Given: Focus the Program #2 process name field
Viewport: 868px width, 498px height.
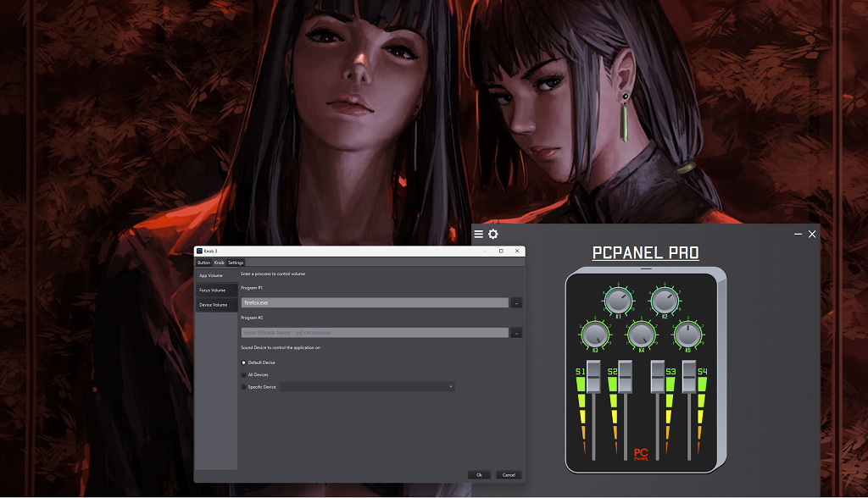Looking at the screenshot, I should point(375,333).
